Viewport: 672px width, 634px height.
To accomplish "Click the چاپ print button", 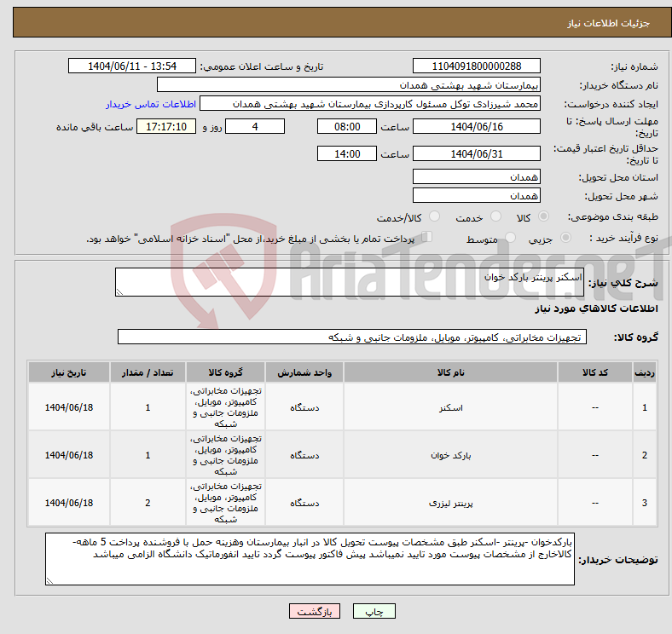I will click(x=374, y=611).
